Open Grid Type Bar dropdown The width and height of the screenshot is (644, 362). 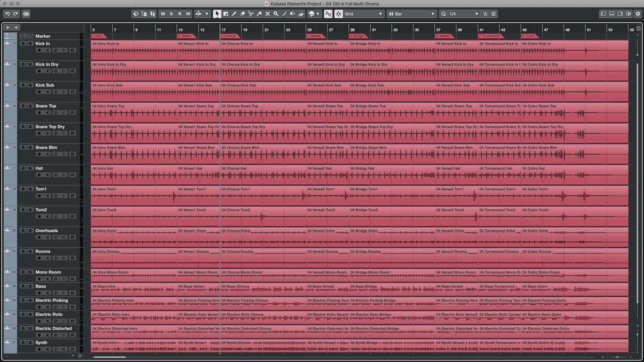(412, 14)
